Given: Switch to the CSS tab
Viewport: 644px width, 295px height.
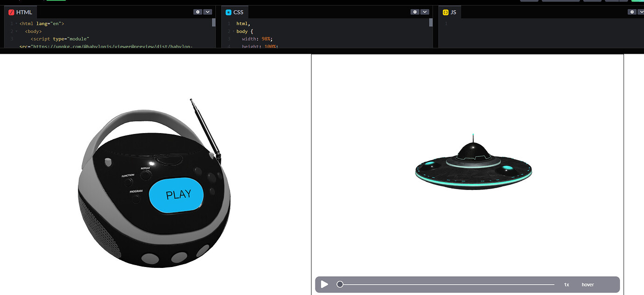Looking at the screenshot, I should pyautogui.click(x=238, y=12).
